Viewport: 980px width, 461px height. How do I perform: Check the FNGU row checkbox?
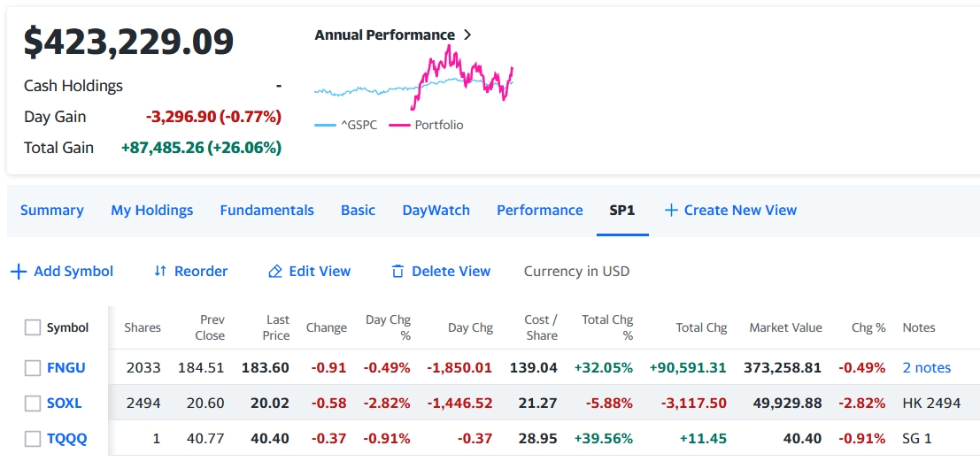(33, 368)
